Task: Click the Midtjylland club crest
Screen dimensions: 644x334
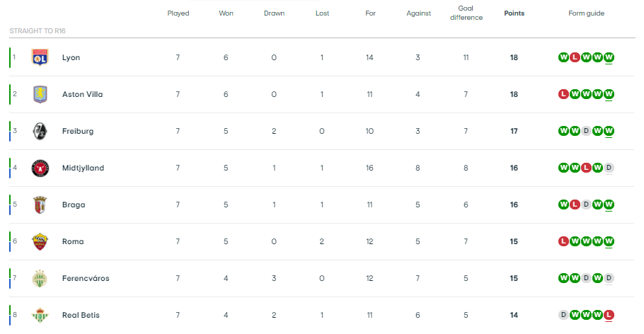Action: tap(40, 168)
